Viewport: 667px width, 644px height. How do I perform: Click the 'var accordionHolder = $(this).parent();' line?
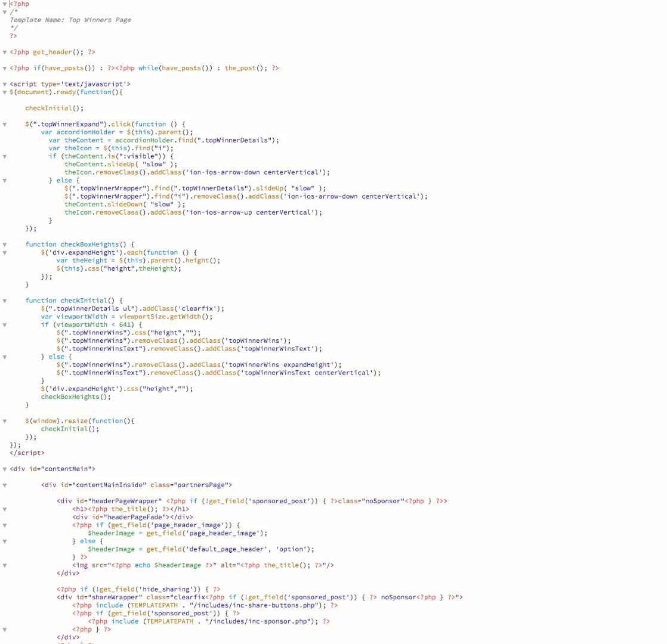point(117,132)
